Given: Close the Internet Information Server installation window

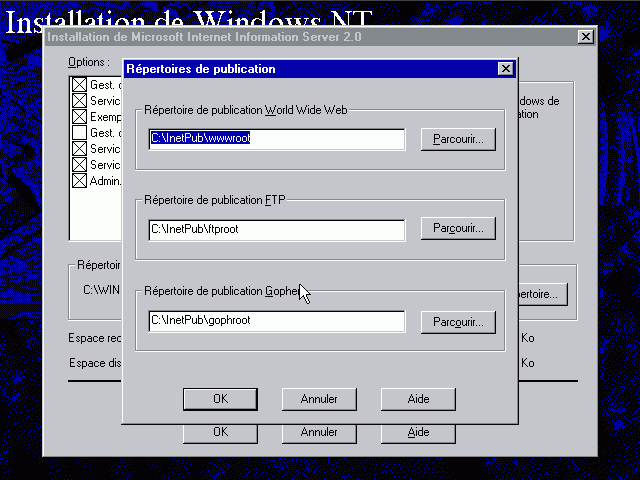Looking at the screenshot, I should [x=586, y=37].
